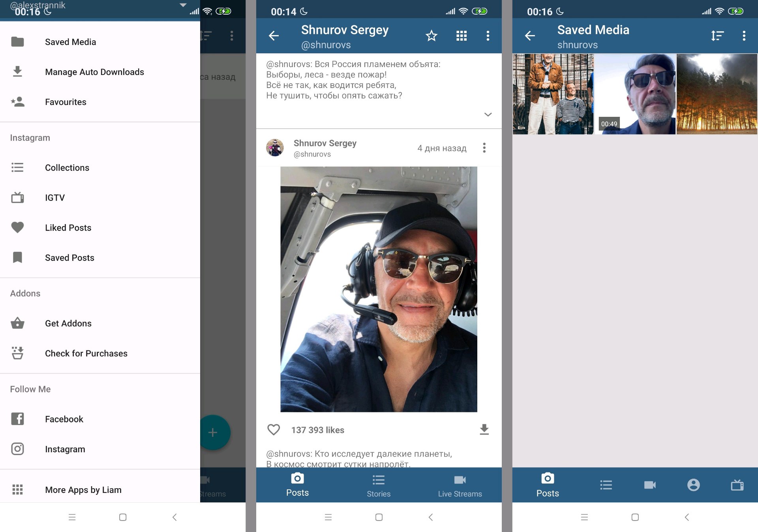The image size is (758, 532).
Task: Click the list icon beside Collections
Action: 17,168
